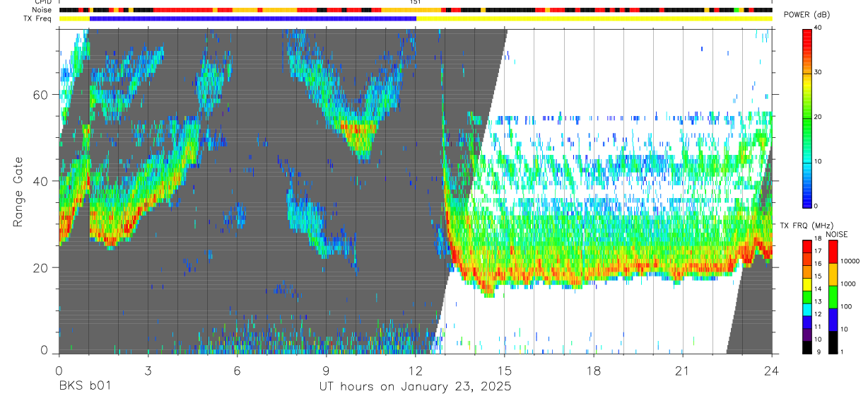868x401 pixels.
Task: Select the 17 MHz tick in TX FRQ legend
Action: (818, 251)
